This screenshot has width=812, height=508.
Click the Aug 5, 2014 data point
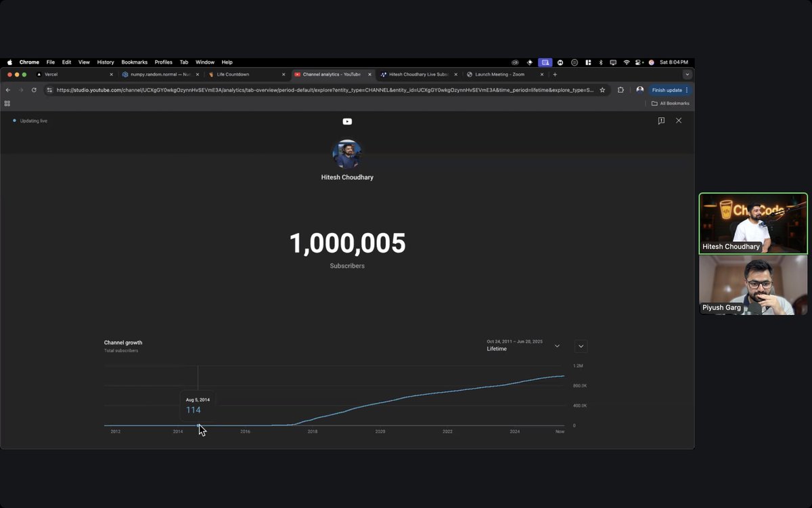(198, 425)
